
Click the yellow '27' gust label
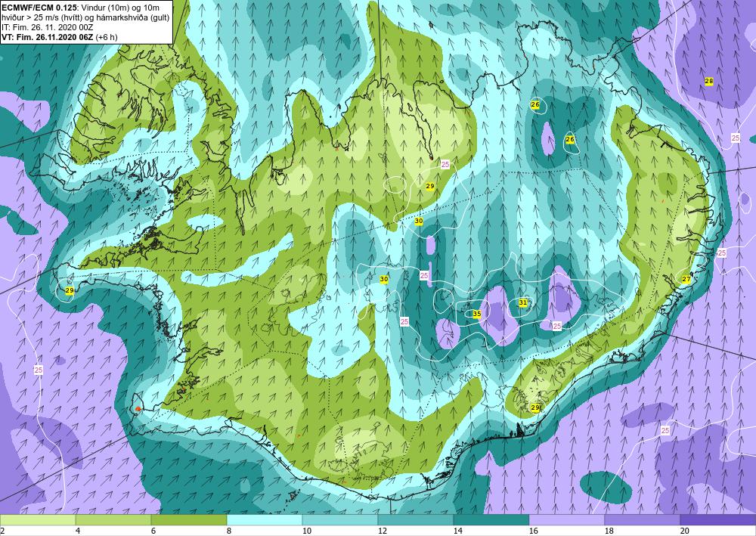686,279
